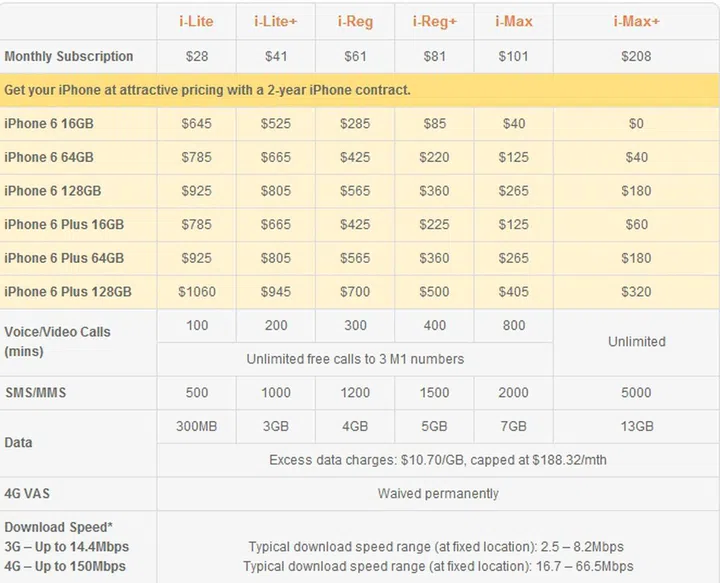The height and width of the screenshot is (583, 720).
Task: Select the SMS/MMS row label
Action: (x=35, y=393)
